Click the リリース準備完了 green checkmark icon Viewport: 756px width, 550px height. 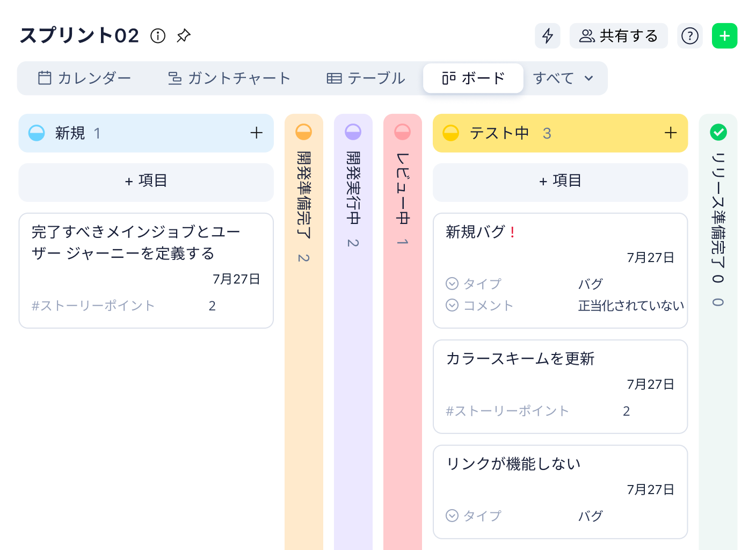[718, 132]
